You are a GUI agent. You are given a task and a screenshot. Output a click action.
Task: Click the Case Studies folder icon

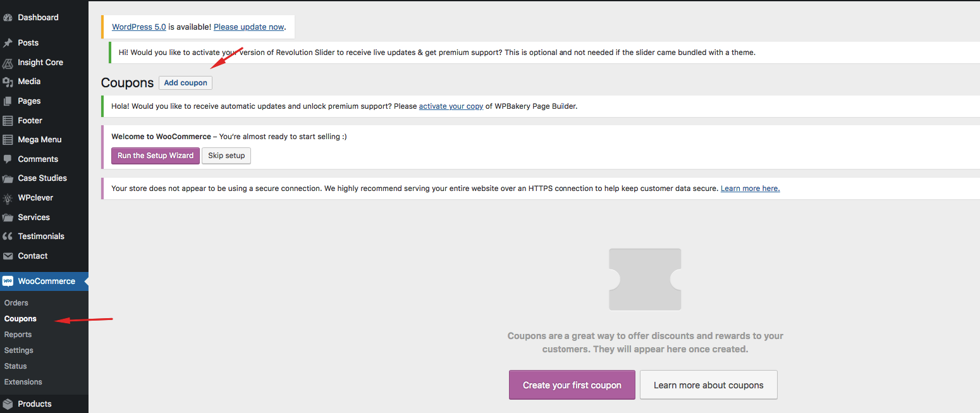click(8, 178)
